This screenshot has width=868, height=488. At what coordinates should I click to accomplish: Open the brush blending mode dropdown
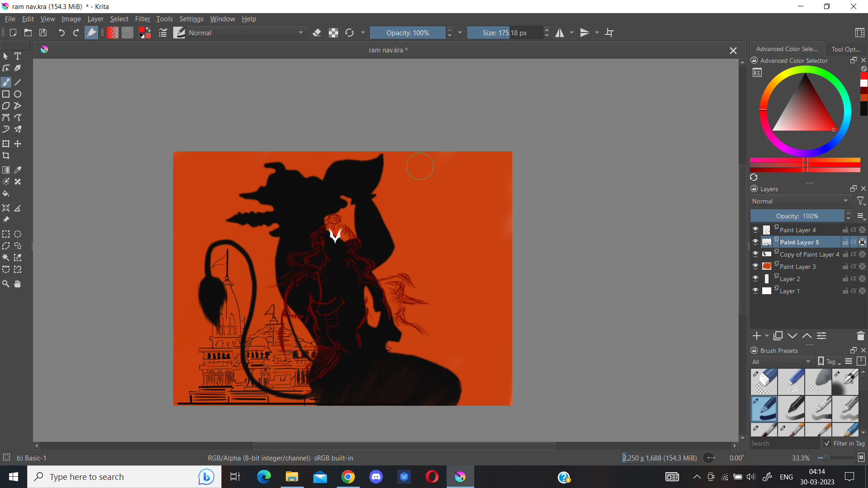point(246,33)
